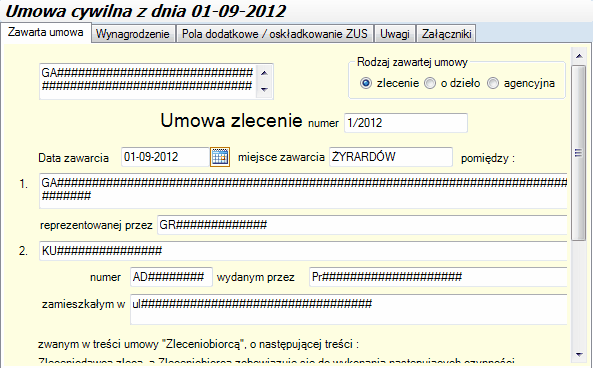Open the Wynagrodzenie tab
This screenshot has height=368, width=593.
coord(133,34)
